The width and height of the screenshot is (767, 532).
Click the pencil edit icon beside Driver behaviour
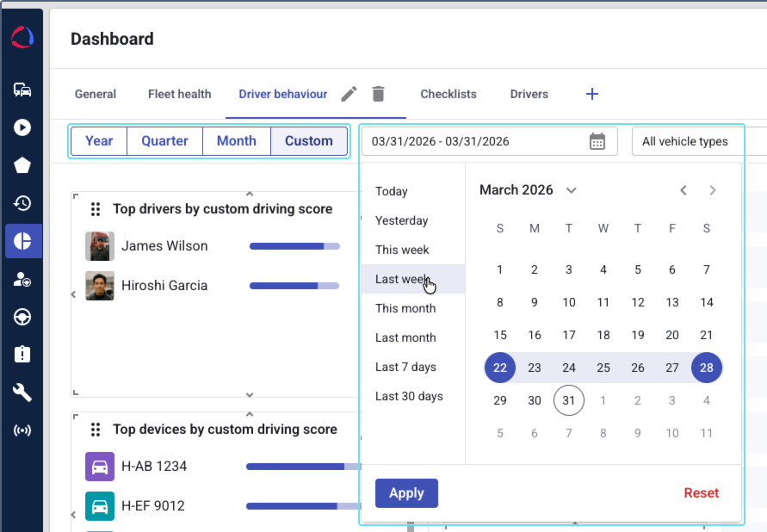point(349,94)
